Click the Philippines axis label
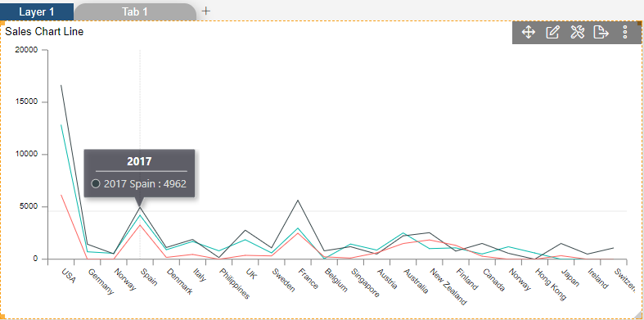644x320 pixels. pyautogui.click(x=234, y=283)
